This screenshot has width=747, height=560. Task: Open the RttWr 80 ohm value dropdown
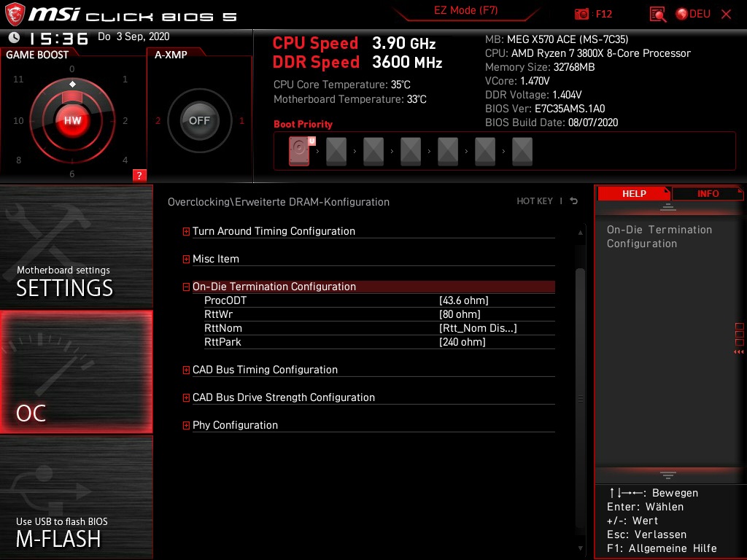(460, 314)
